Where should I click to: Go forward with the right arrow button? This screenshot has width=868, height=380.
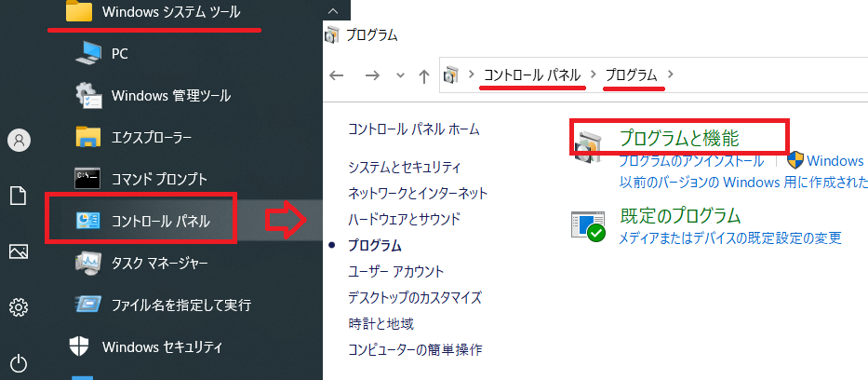click(372, 75)
